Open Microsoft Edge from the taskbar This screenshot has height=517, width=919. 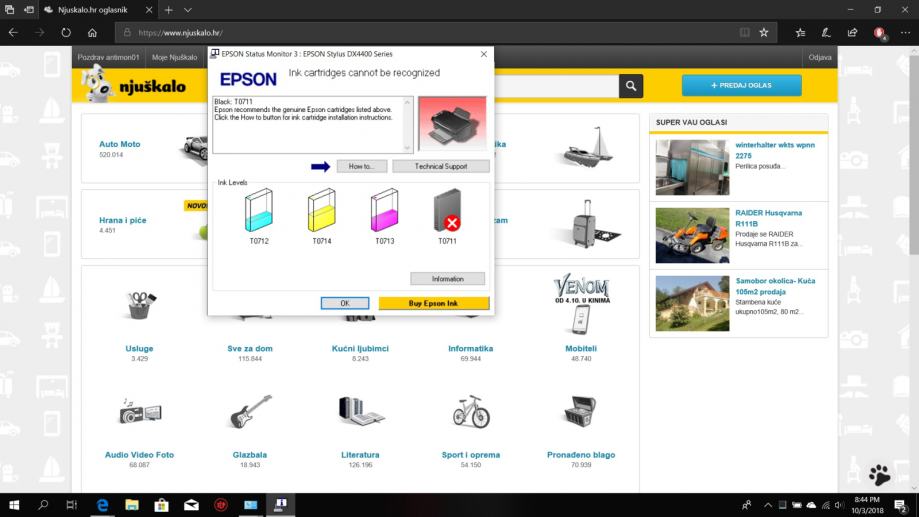pos(103,505)
